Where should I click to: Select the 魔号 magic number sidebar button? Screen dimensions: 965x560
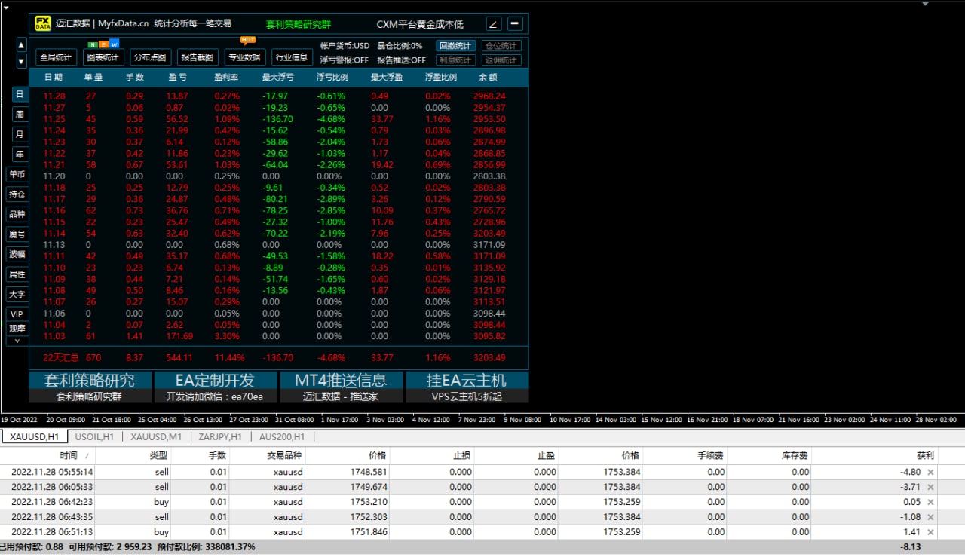(17, 234)
